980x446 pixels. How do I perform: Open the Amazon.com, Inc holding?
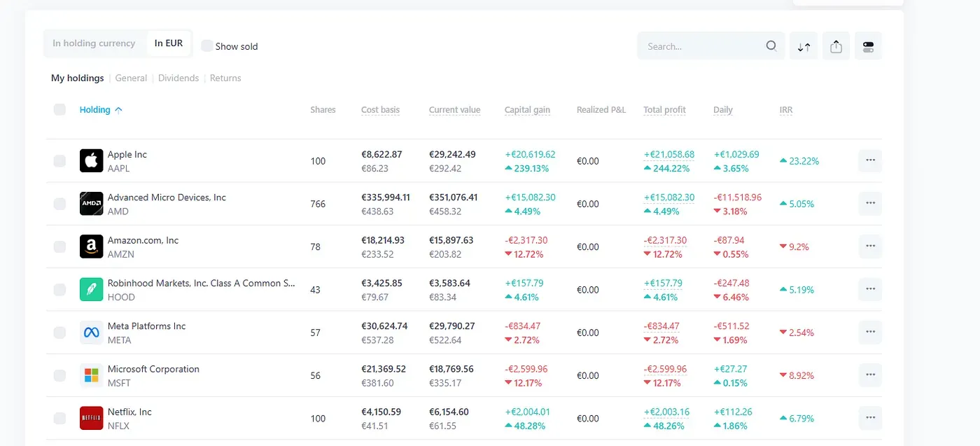click(x=143, y=240)
